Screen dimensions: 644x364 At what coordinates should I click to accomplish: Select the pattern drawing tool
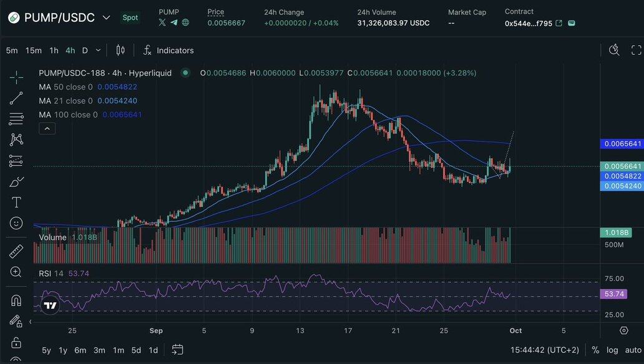click(16, 140)
